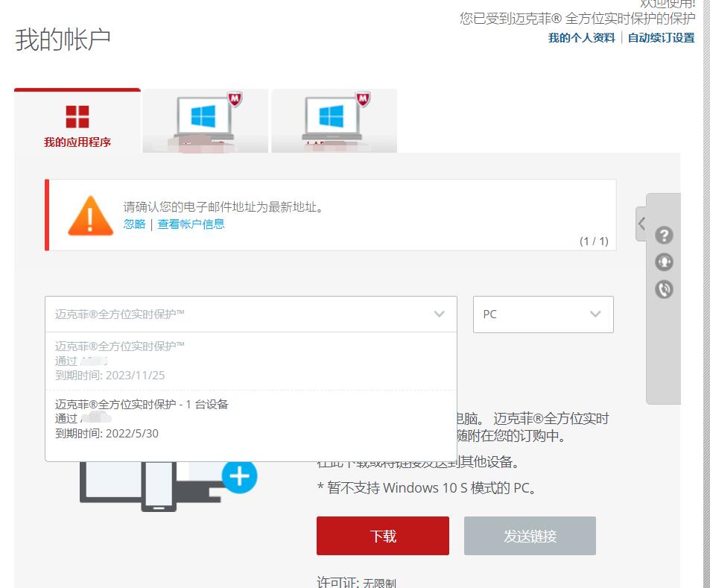Select subscription expiring 2023/11/25
Screen dimensions: 710x588
click(251, 361)
